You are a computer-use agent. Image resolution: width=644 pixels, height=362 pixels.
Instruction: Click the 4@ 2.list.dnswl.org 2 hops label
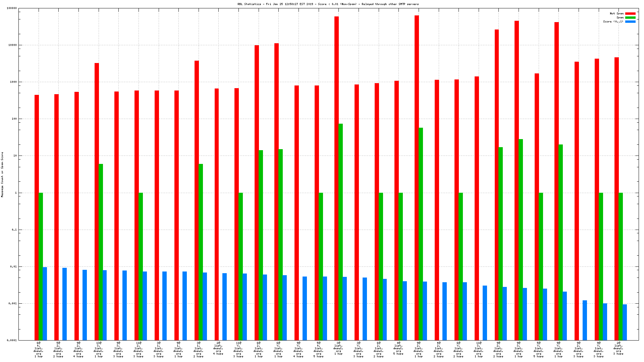[438, 350]
